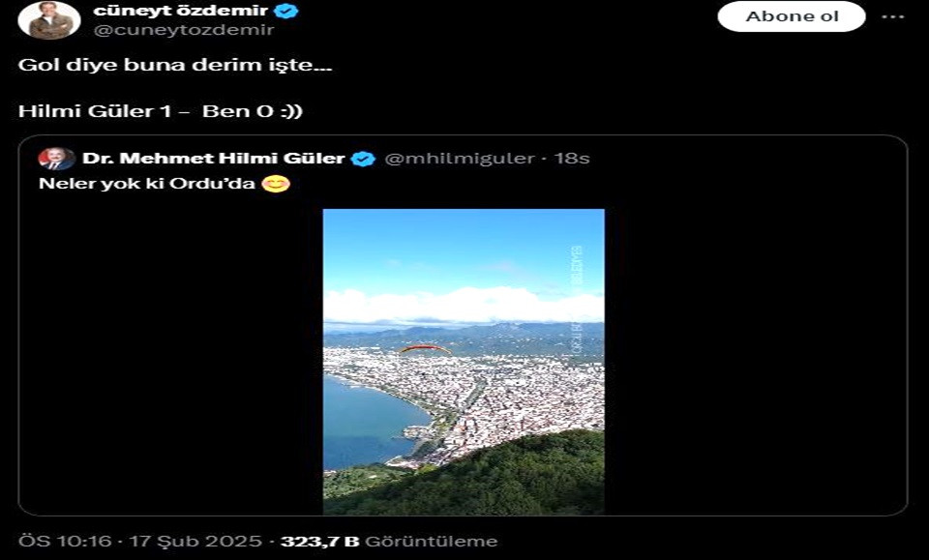Click Mehmet Hilmi Güler's verified badge

tap(363, 159)
